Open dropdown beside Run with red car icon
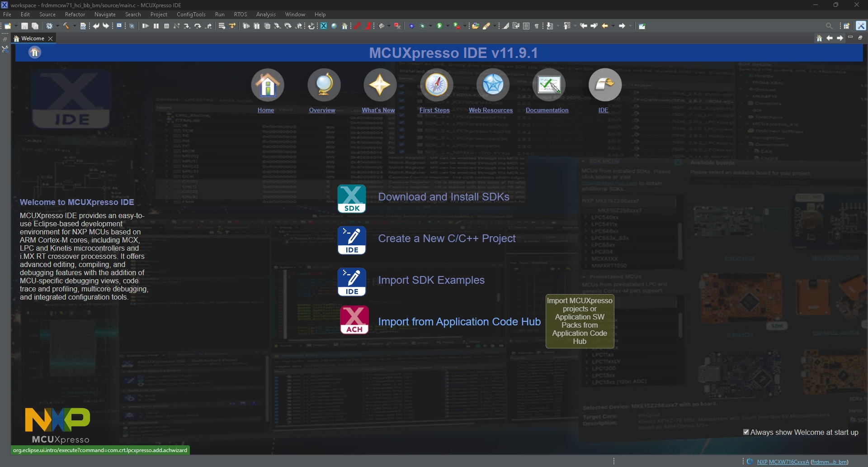868x467 pixels. [x=465, y=26]
